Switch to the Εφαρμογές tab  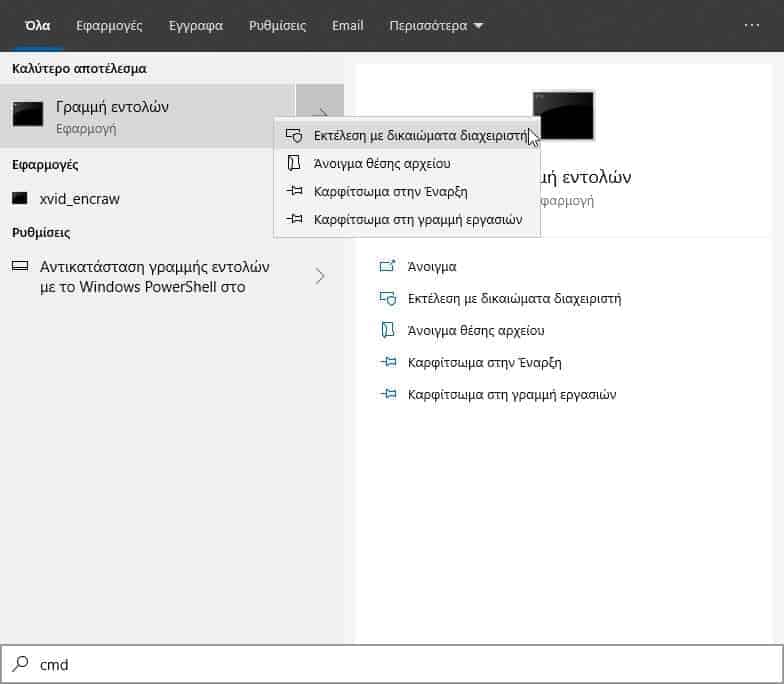109,25
